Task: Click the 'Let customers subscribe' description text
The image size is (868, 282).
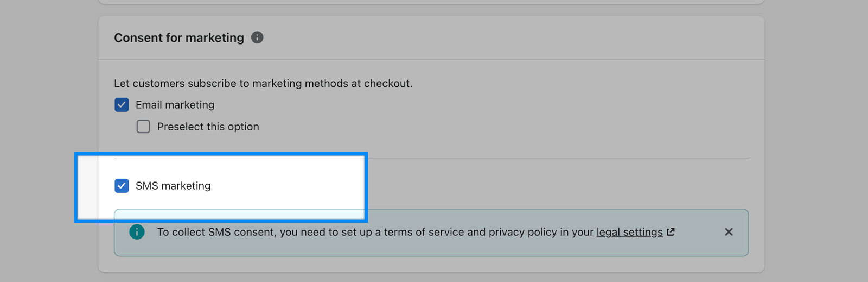Action: coord(263,83)
